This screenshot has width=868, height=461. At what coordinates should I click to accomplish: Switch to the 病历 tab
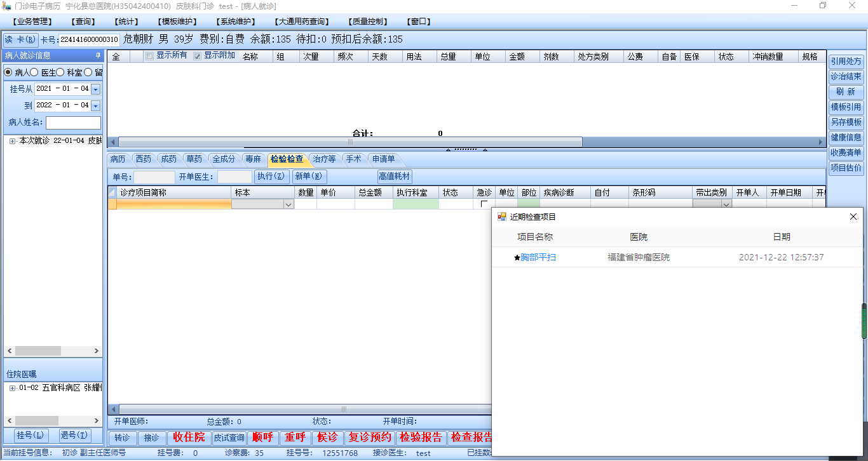coord(118,159)
